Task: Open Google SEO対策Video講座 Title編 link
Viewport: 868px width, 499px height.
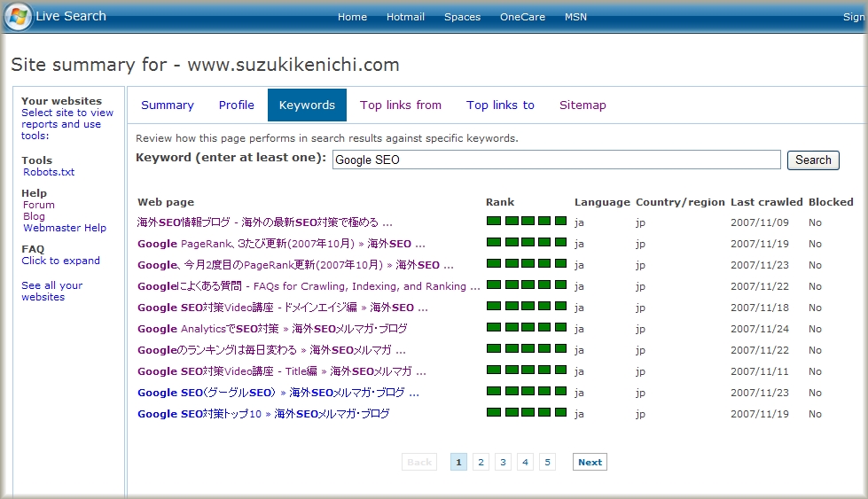Action: click(282, 371)
